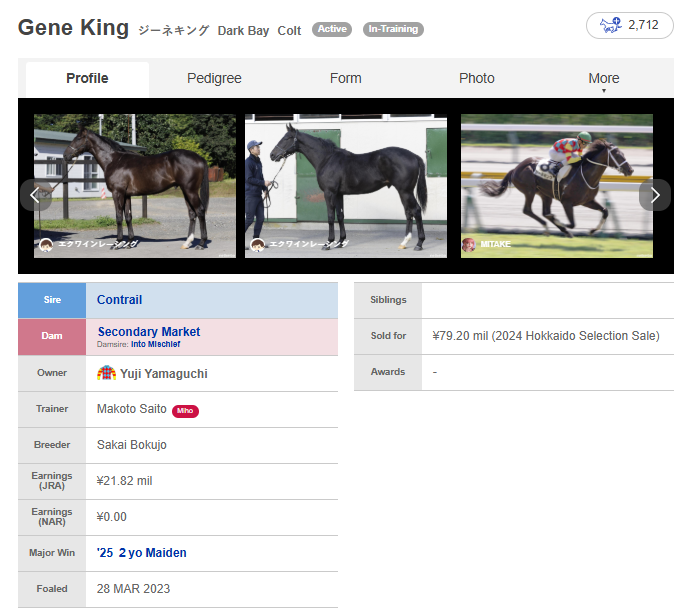Open the '25 2yo Maiden race link
The image size is (681, 612).
tap(142, 552)
